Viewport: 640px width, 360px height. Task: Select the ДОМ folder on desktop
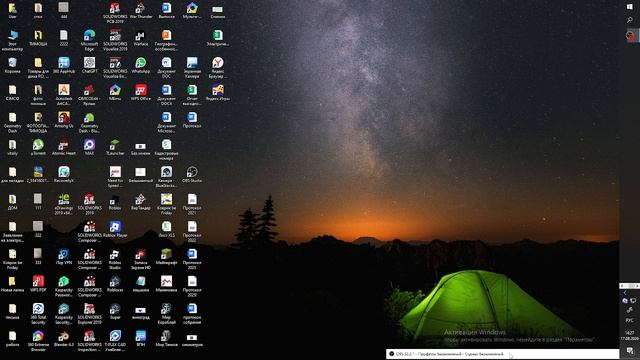[12, 202]
